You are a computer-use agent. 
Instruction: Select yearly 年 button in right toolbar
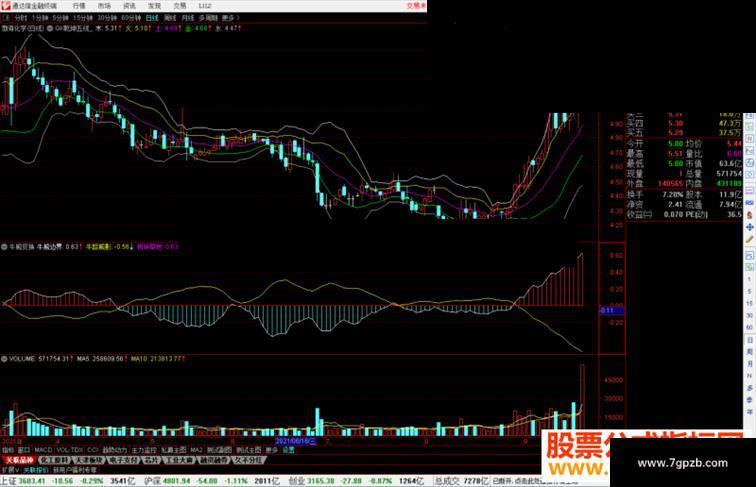click(x=750, y=412)
